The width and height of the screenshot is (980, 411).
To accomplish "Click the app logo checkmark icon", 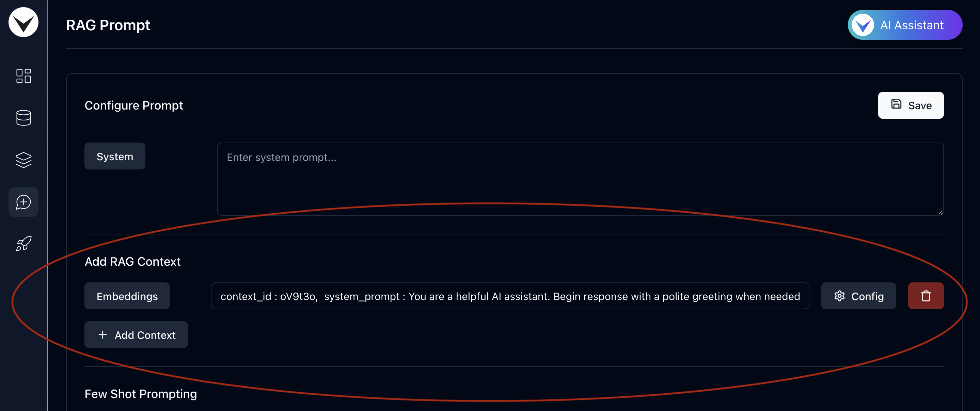I will tap(24, 22).
